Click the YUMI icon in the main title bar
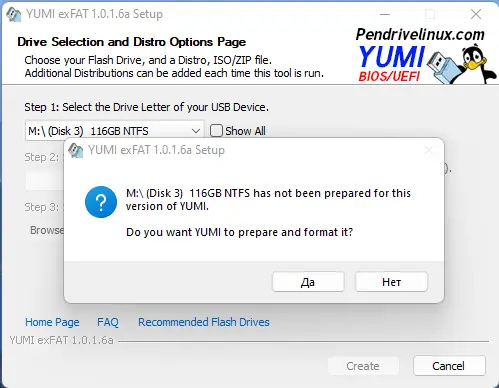Image resolution: width=499 pixels, height=388 pixels. click(14, 14)
